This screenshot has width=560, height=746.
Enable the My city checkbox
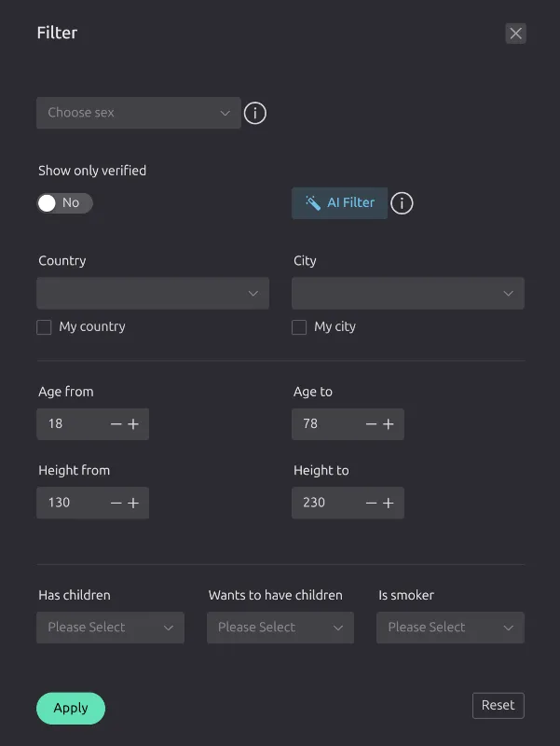pyautogui.click(x=299, y=327)
